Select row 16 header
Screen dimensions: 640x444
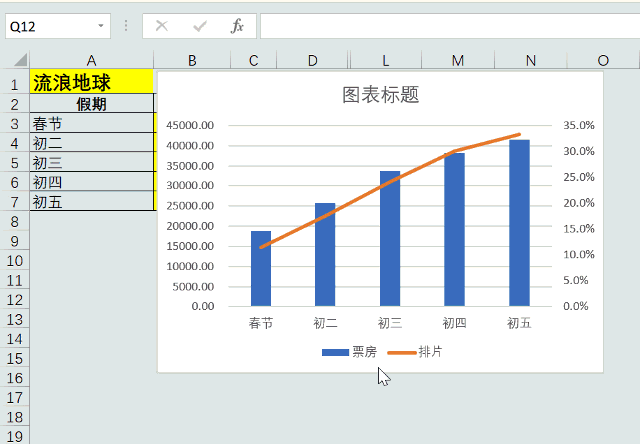point(15,378)
